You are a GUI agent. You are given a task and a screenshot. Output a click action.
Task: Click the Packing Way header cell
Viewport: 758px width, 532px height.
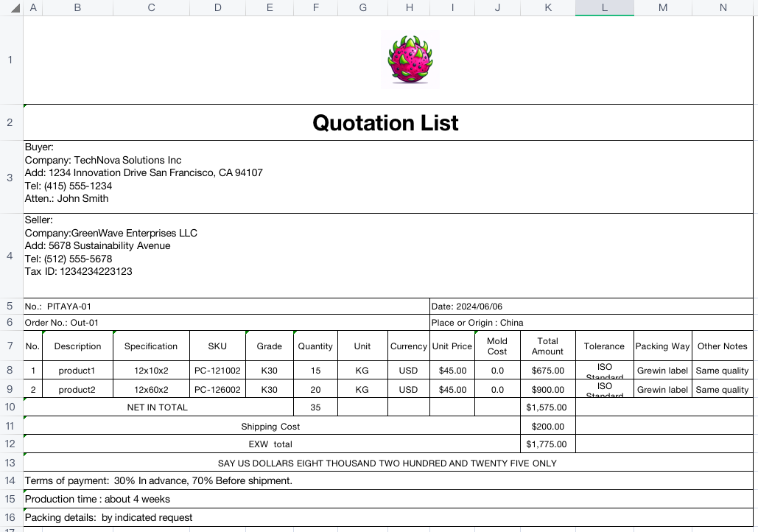tap(662, 346)
